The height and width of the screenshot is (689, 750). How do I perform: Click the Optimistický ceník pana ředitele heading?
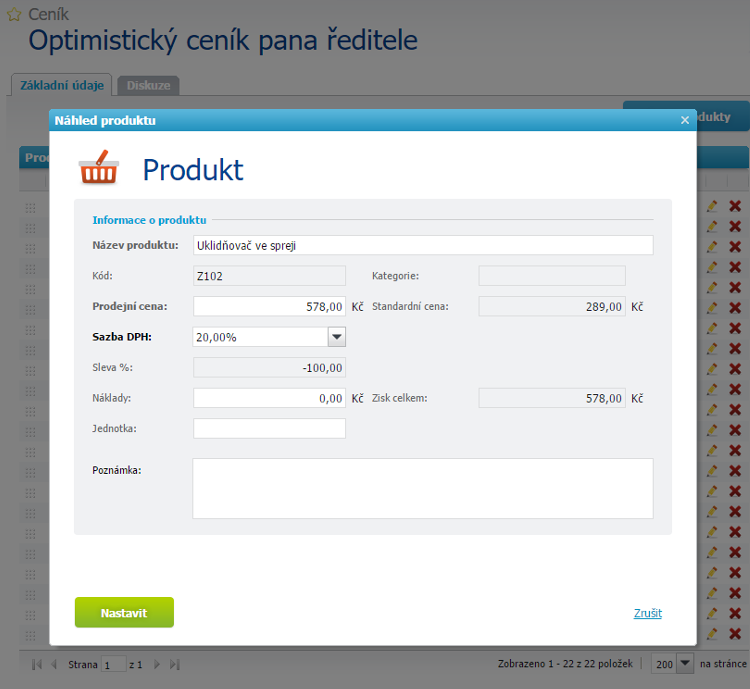tap(223, 40)
